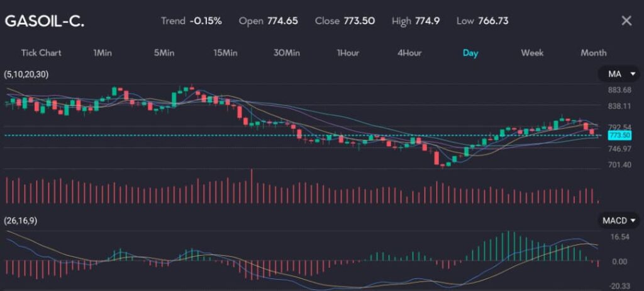Click the MA parameters (5,10,20,30) label

click(x=26, y=74)
